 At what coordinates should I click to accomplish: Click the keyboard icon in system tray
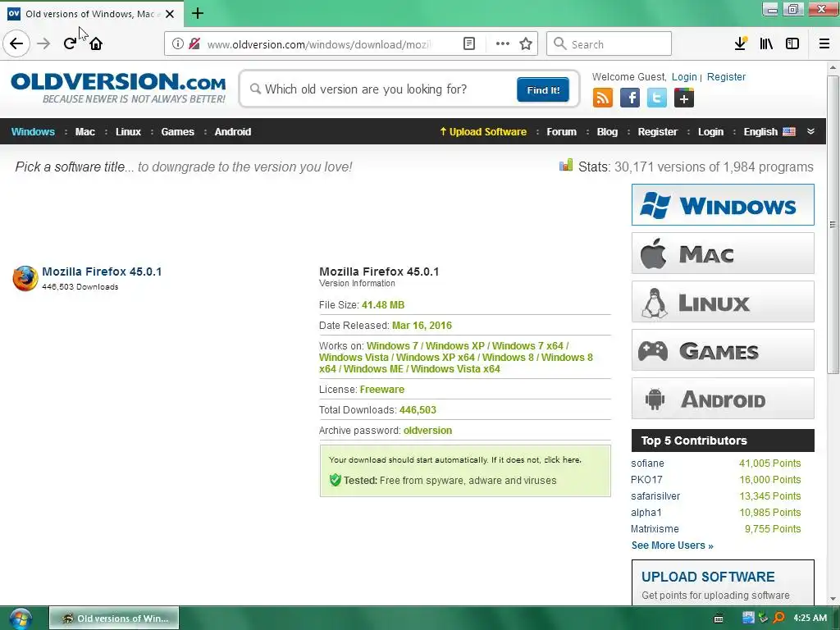pyautogui.click(x=719, y=619)
